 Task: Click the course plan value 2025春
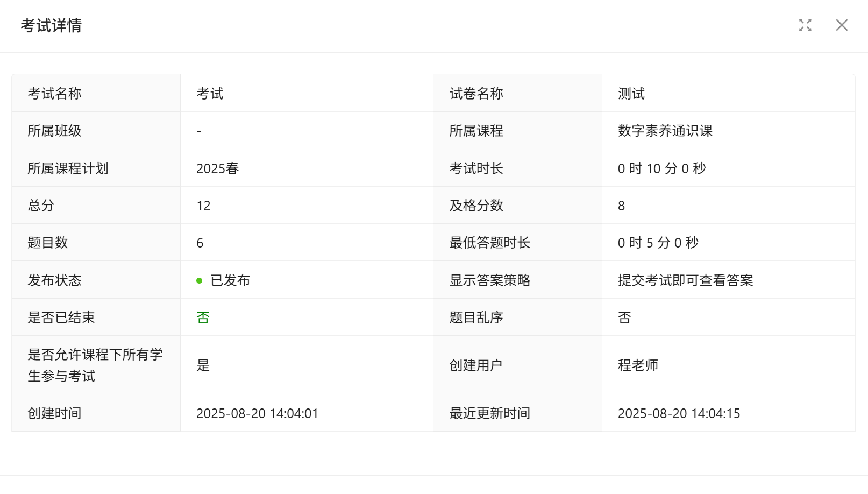pyautogui.click(x=217, y=168)
